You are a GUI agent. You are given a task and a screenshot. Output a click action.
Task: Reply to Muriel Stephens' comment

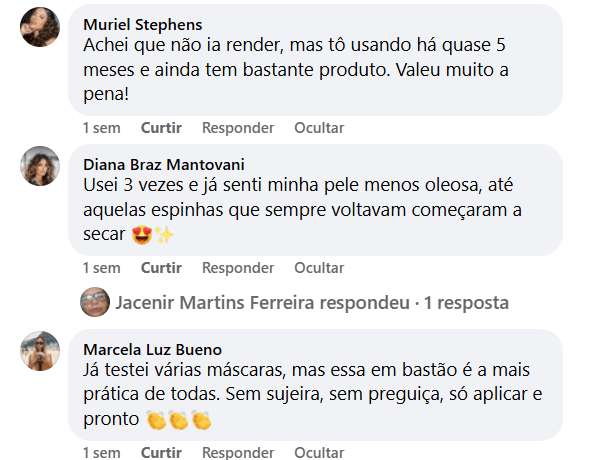point(238,128)
